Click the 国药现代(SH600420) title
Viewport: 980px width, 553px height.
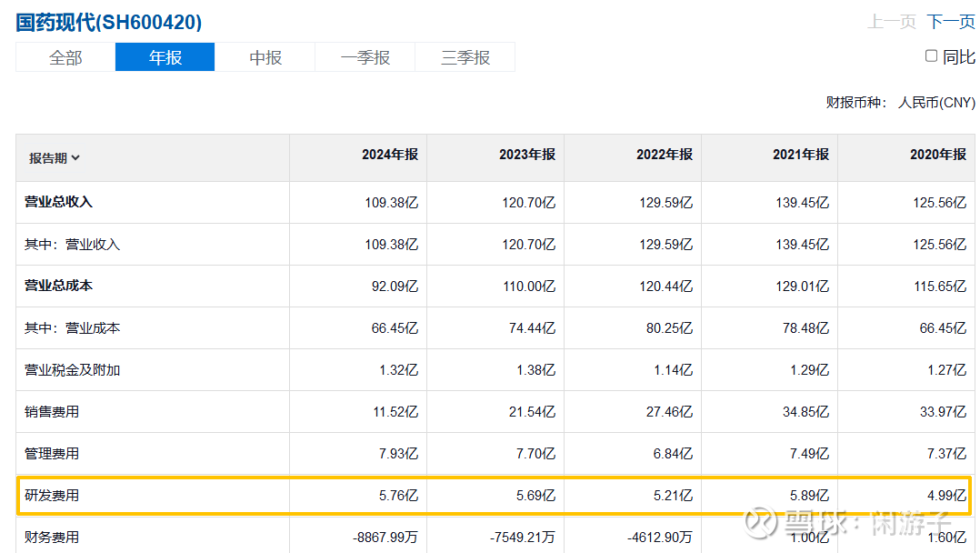tap(109, 22)
